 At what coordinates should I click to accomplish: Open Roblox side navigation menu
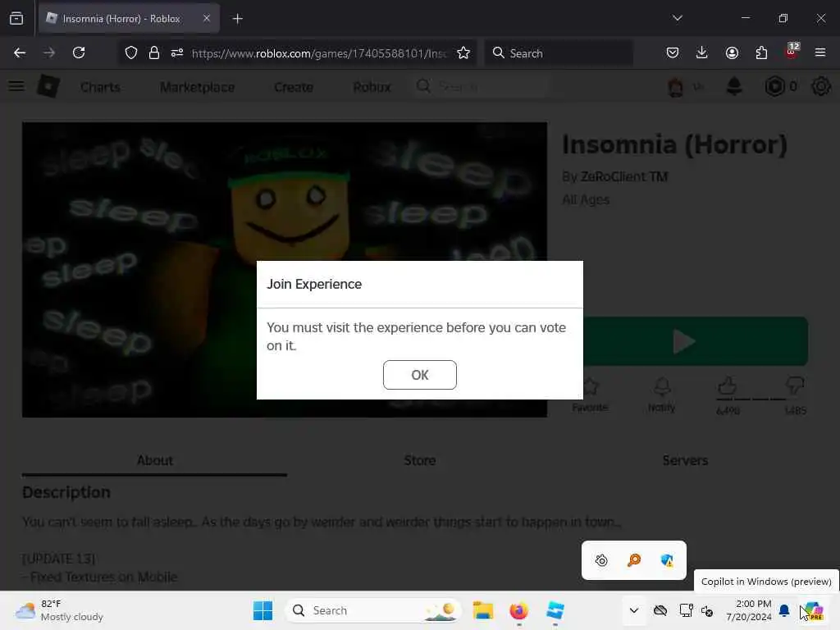click(x=16, y=86)
